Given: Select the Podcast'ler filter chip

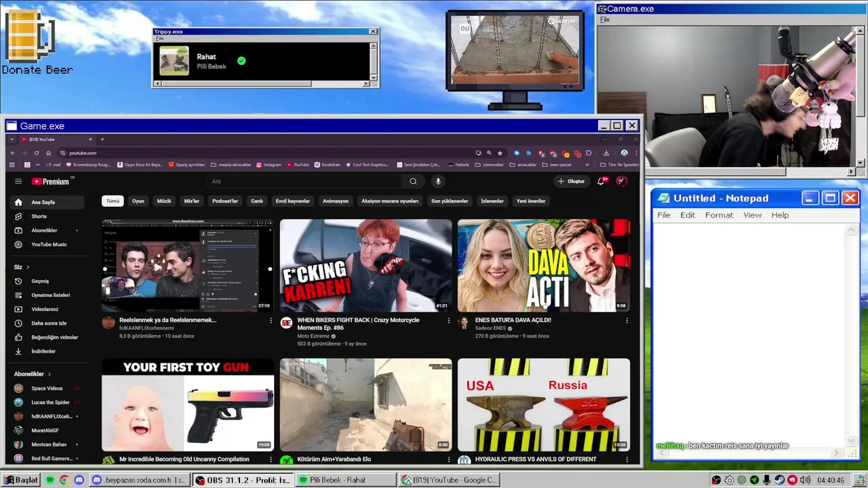Looking at the screenshot, I should click(x=225, y=201).
